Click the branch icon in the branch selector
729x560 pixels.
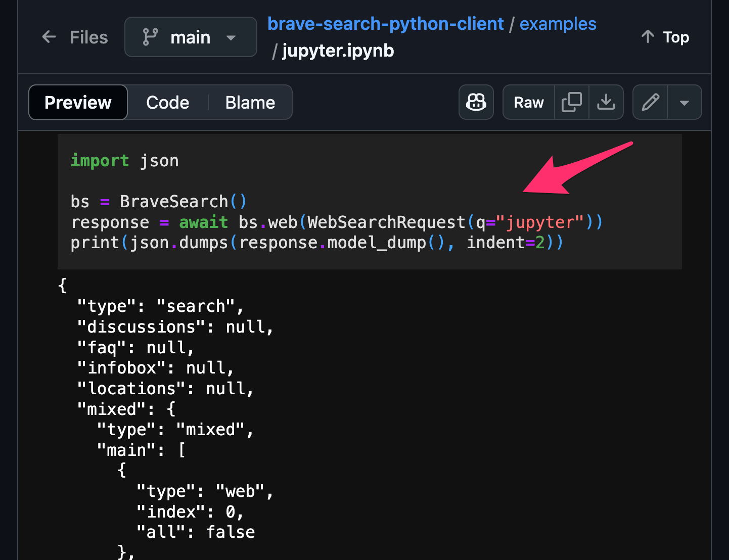150,36
